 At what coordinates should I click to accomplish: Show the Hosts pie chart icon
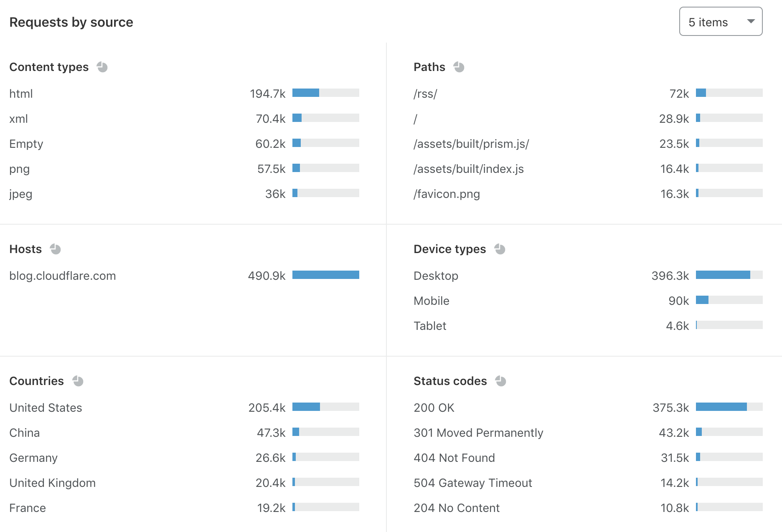(56, 249)
